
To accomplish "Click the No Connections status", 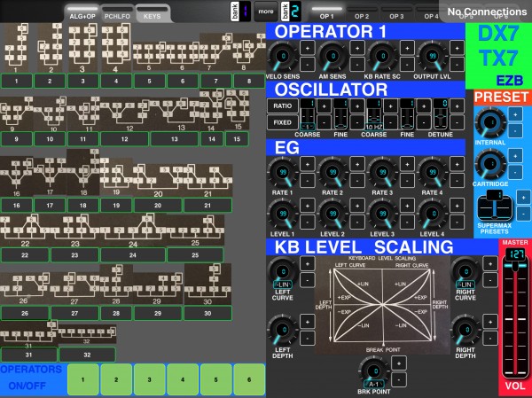I will tap(487, 12).
